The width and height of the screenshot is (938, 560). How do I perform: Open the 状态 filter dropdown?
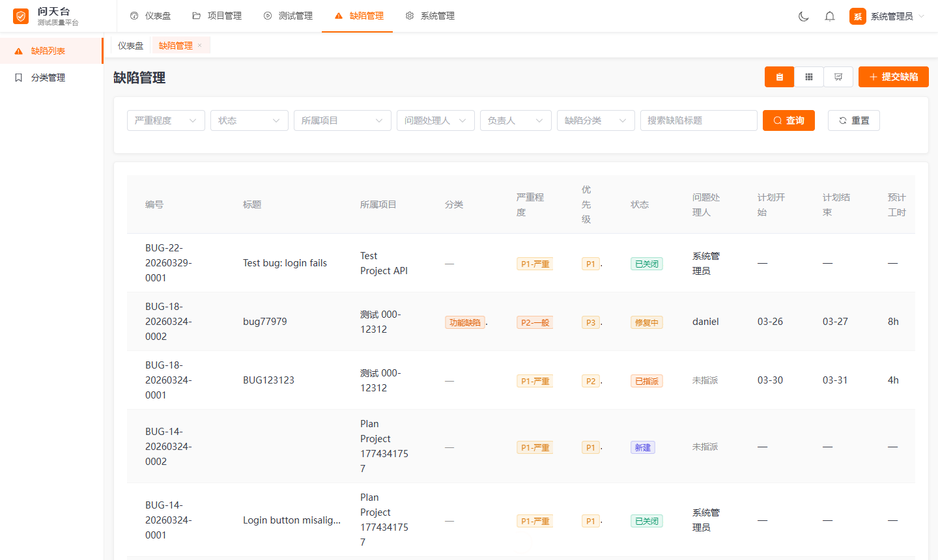click(x=249, y=120)
